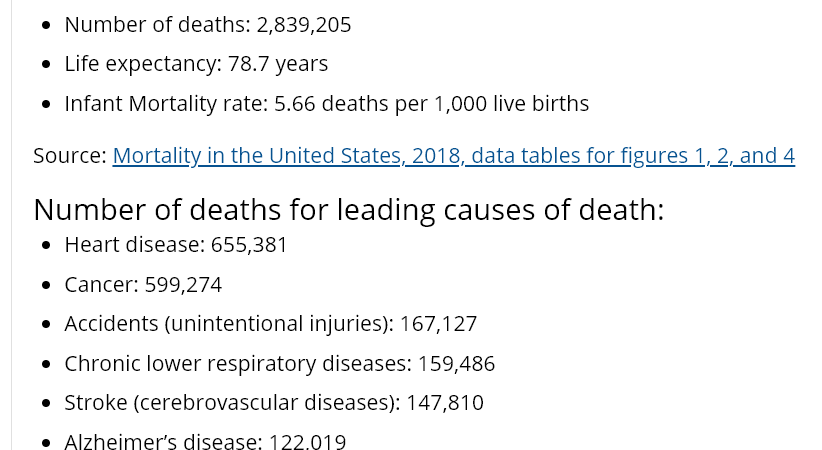
Task: Click the 'Source:' label before the link
Action: click(x=70, y=156)
